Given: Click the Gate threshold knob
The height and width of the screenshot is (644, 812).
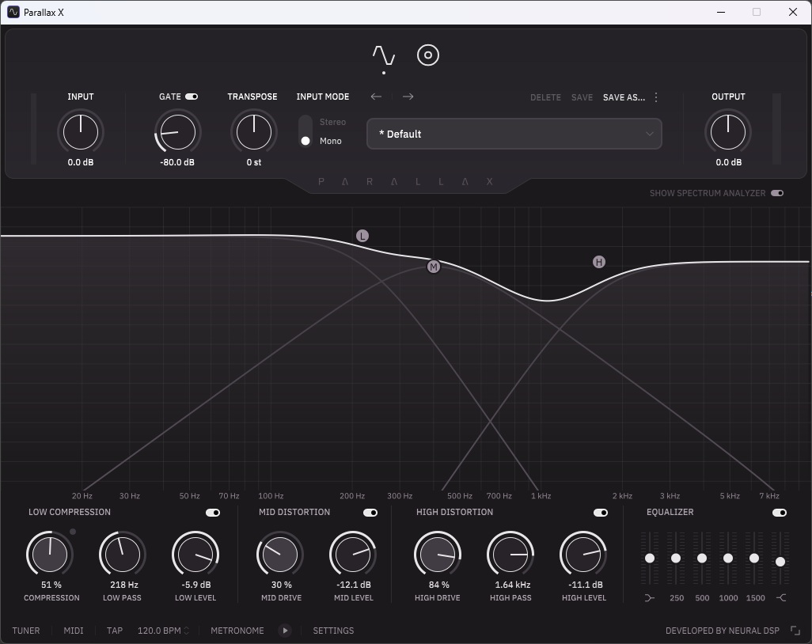Looking at the screenshot, I should [177, 132].
